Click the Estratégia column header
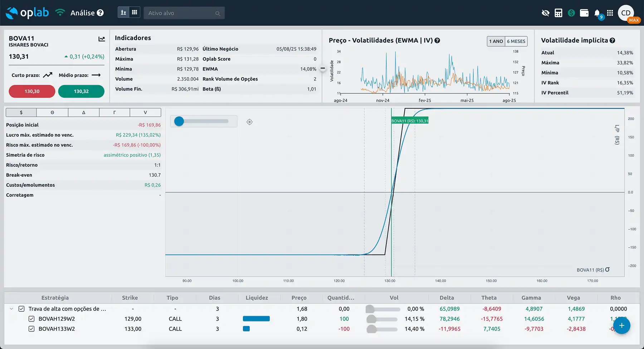 (55, 298)
